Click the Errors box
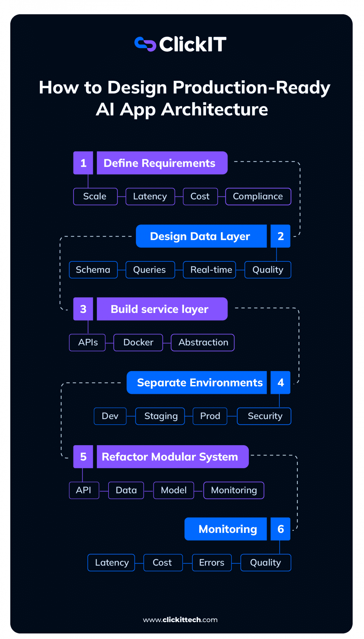This screenshot has height=639, width=364. 212,563
